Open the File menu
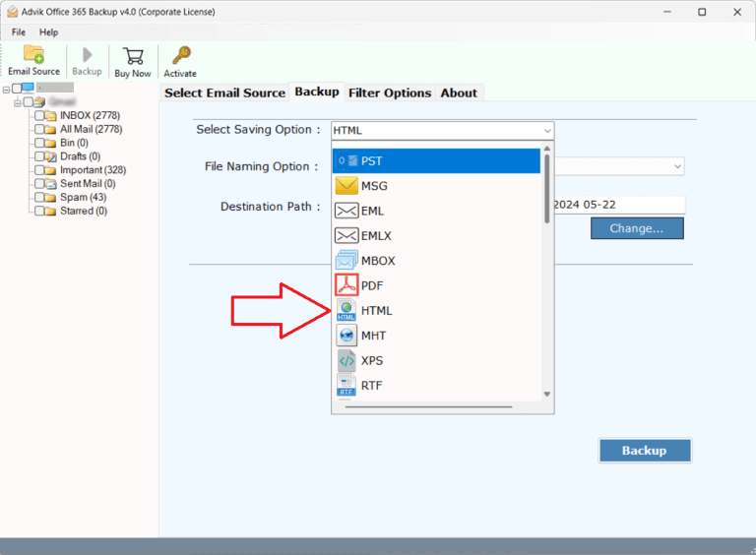The height and width of the screenshot is (555, 756). pos(19,32)
